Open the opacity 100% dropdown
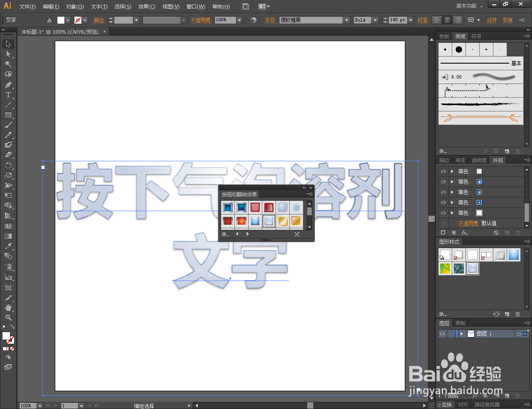The width and height of the screenshot is (532, 409). coord(239,20)
